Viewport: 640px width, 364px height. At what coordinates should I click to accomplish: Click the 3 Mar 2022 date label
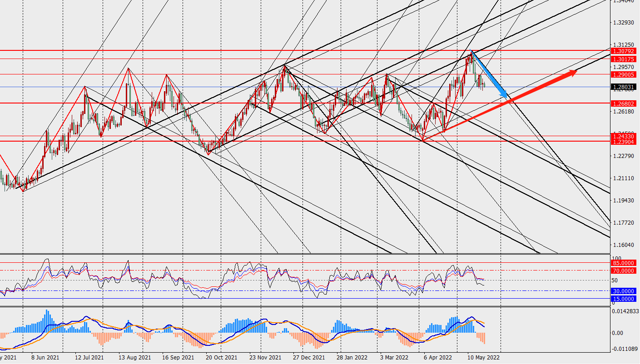tap(394, 358)
